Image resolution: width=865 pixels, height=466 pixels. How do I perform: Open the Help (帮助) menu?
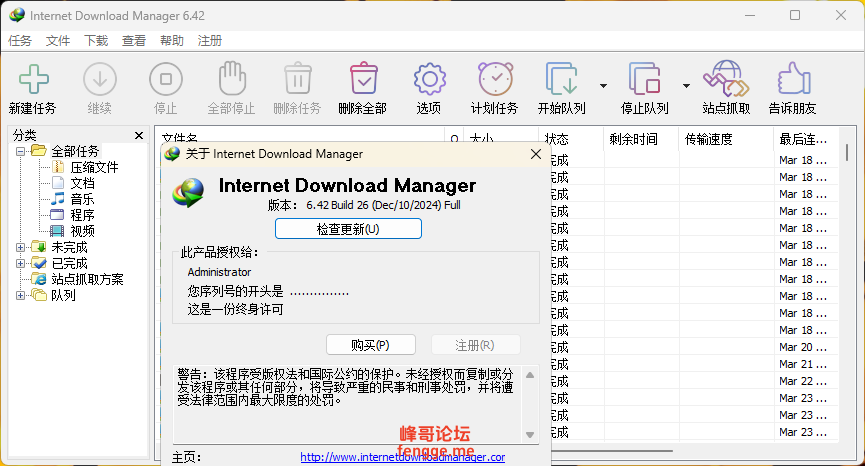(x=172, y=41)
